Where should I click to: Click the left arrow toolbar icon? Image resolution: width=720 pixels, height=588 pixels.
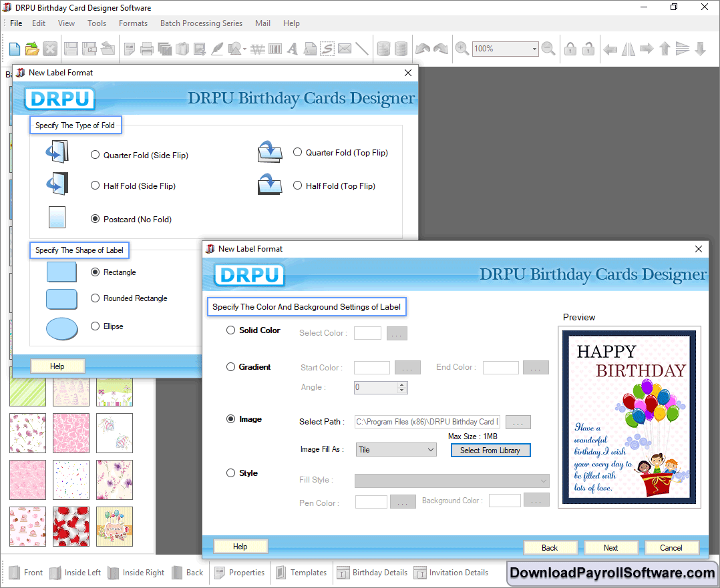[x=610, y=49]
